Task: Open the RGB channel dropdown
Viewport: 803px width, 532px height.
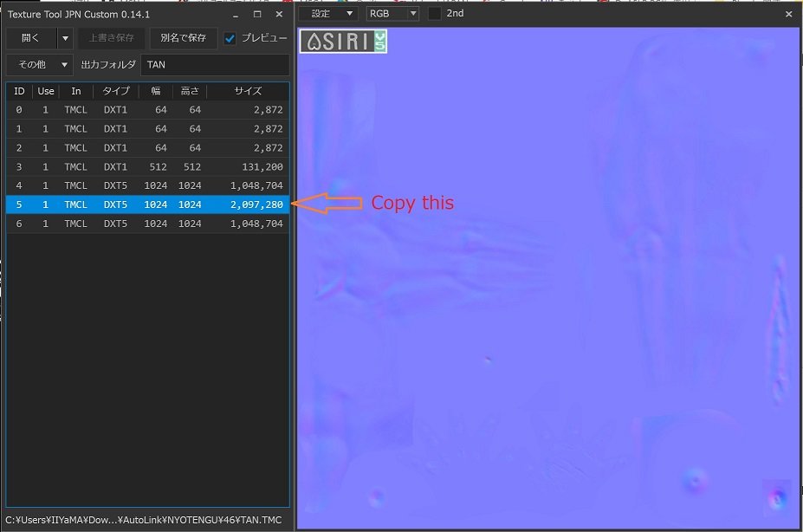Action: [x=392, y=13]
